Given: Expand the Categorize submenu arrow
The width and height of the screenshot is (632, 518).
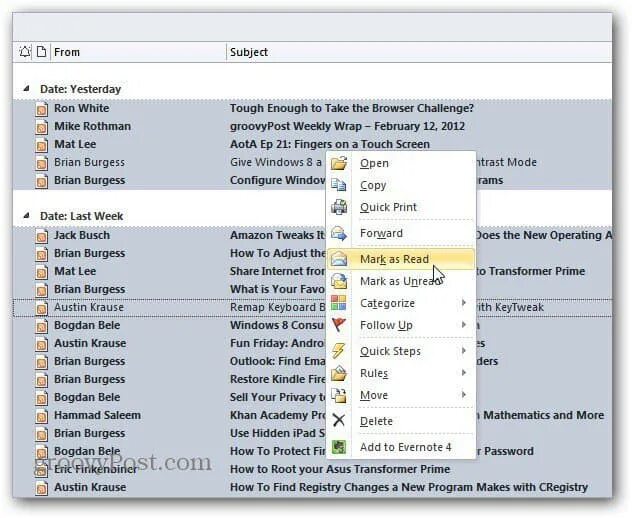Looking at the screenshot, I should (x=464, y=303).
